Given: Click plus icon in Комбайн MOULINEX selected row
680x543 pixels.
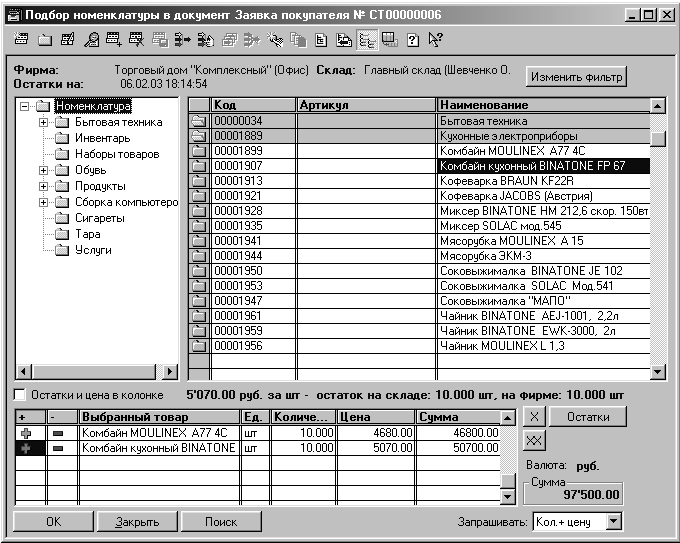Looking at the screenshot, I should (x=26, y=433).
